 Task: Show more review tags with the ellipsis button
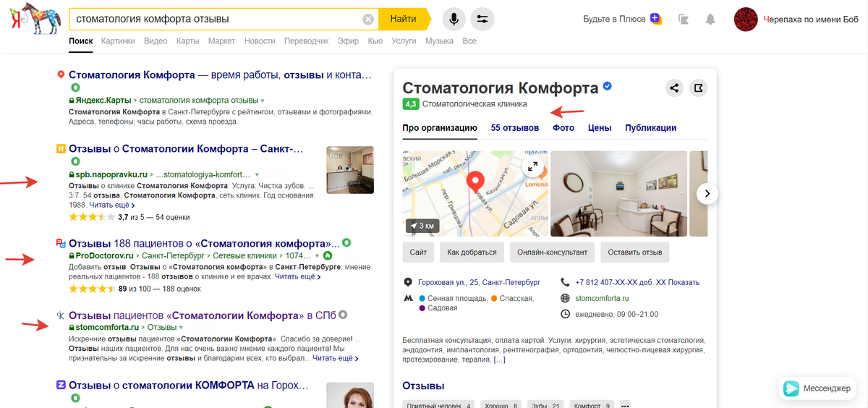(x=626, y=406)
